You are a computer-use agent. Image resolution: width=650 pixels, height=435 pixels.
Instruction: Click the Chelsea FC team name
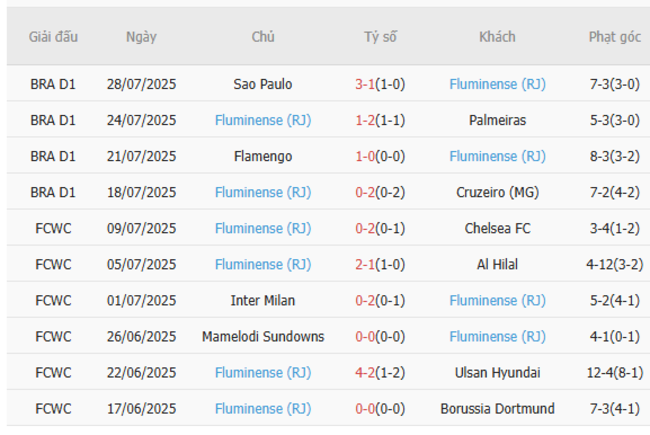click(497, 228)
